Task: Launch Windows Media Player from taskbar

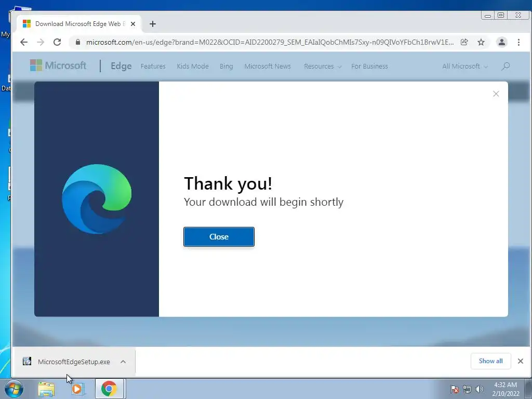Action: (77, 389)
